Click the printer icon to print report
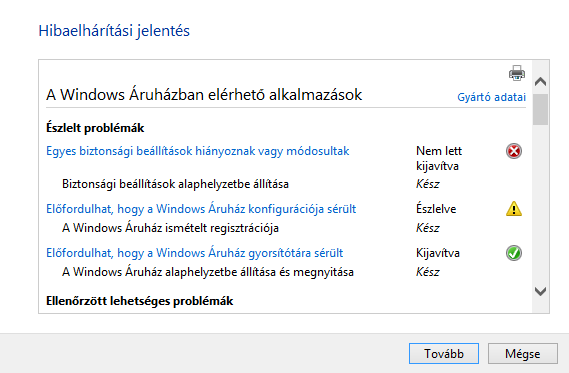 tap(517, 73)
